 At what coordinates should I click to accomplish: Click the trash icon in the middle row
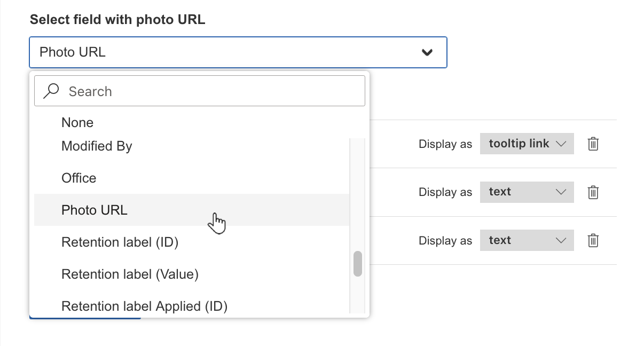click(x=593, y=192)
